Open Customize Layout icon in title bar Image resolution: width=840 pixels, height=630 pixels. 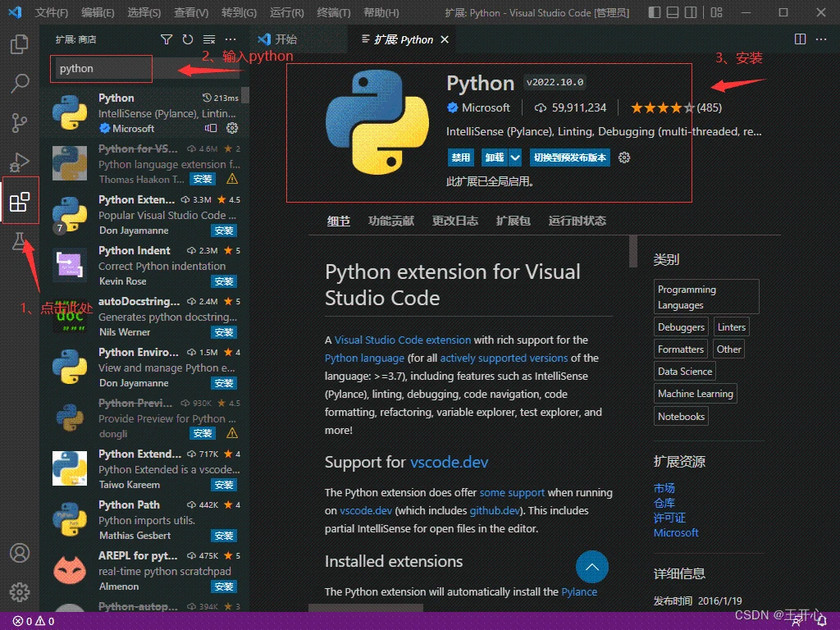[716, 12]
